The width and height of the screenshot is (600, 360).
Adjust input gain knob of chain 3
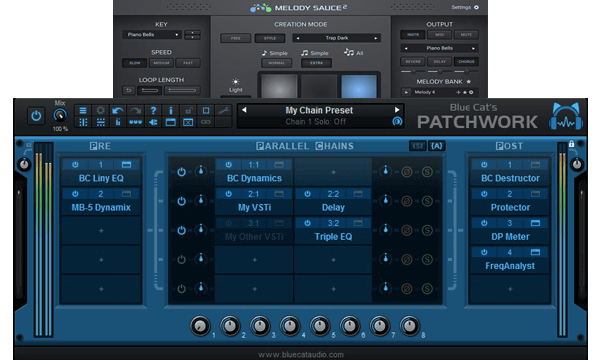(x=201, y=230)
